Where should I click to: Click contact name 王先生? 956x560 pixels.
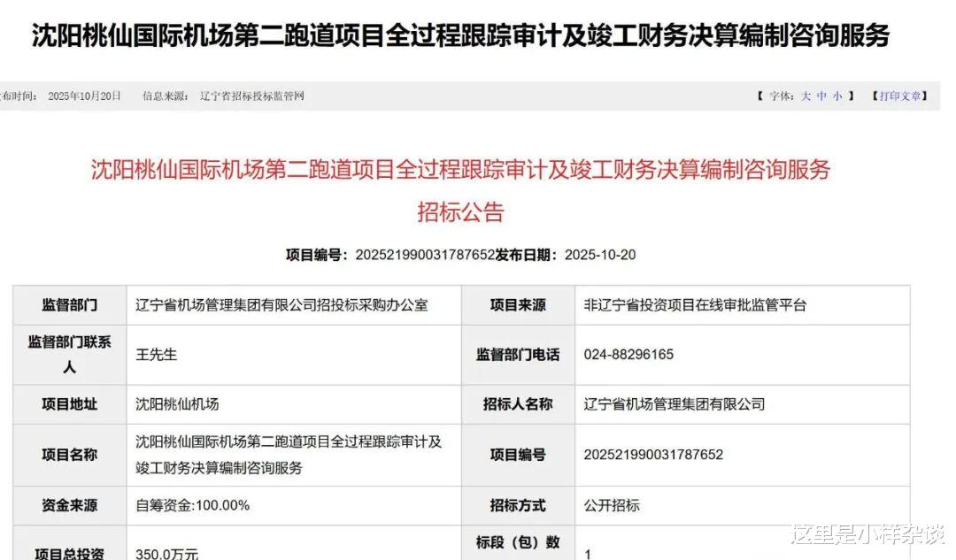(156, 355)
